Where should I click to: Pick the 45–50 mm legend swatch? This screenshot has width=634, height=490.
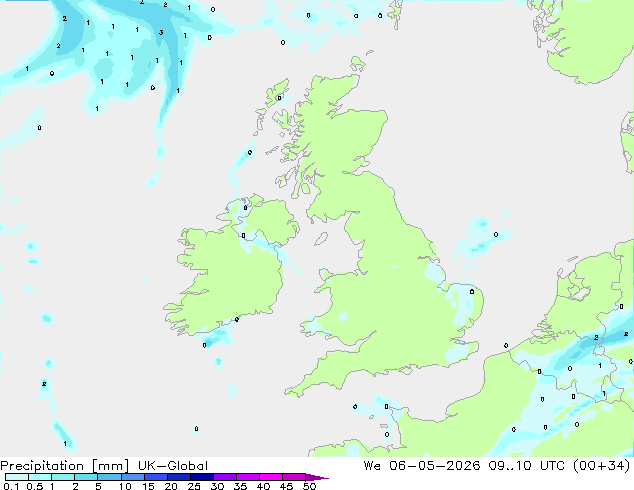click(294, 477)
